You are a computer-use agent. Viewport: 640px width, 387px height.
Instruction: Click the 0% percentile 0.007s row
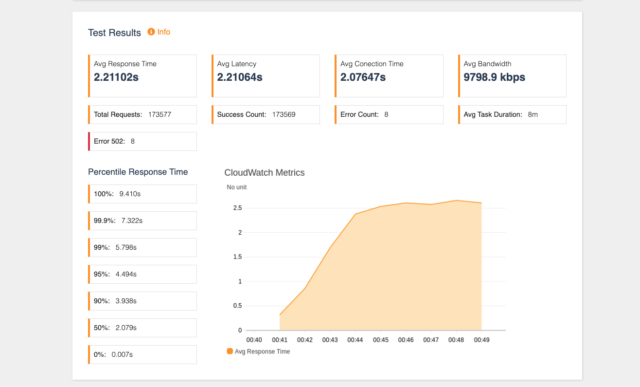coord(142,354)
